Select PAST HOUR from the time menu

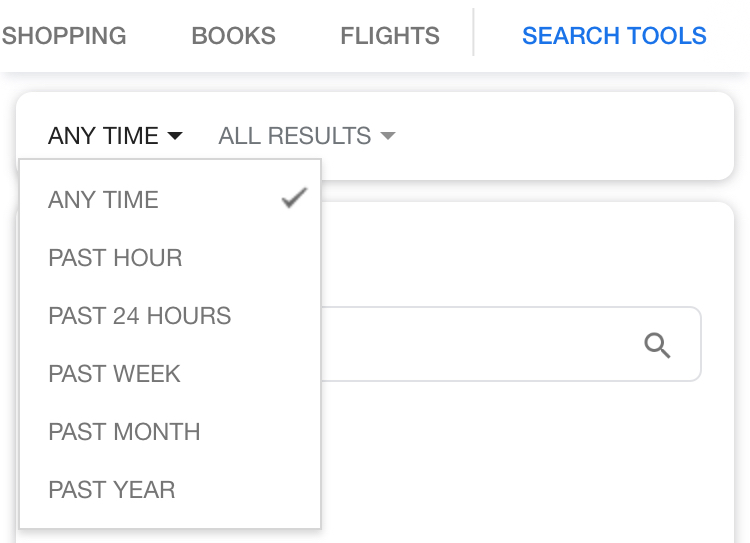tap(115, 258)
